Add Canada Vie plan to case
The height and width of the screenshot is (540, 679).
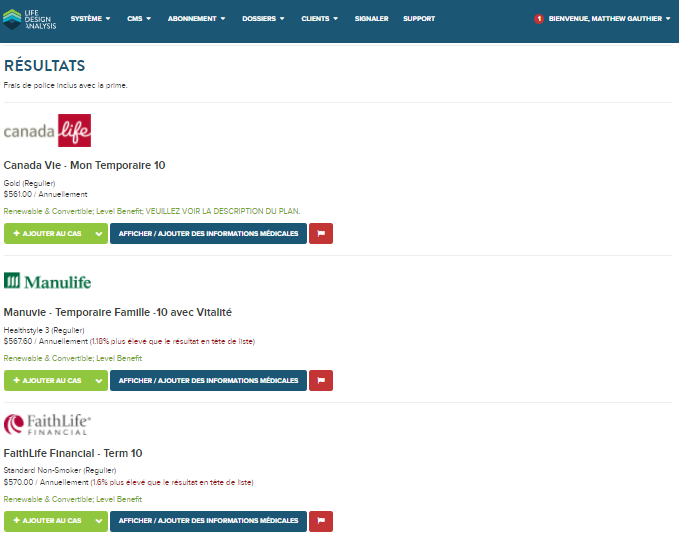click(x=47, y=233)
